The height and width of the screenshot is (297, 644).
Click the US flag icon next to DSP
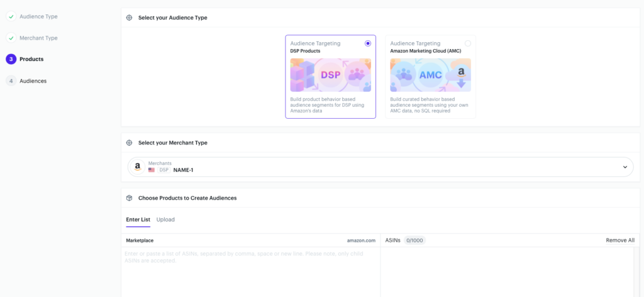click(x=152, y=170)
